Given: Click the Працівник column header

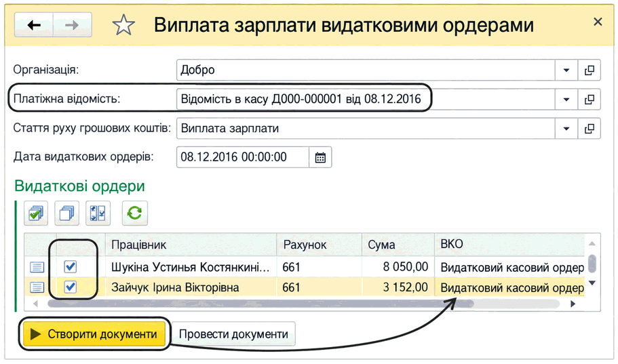Looking at the screenshot, I should click(191, 245).
